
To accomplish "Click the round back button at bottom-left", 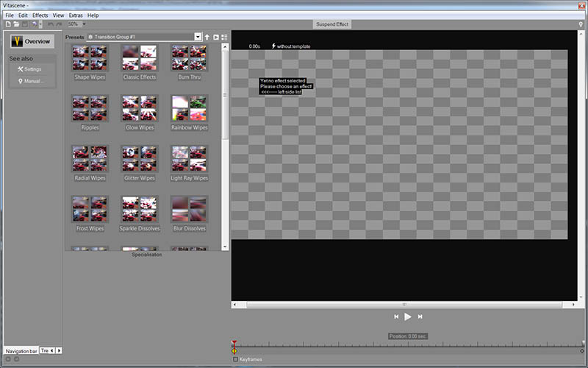I will tap(8, 359).
